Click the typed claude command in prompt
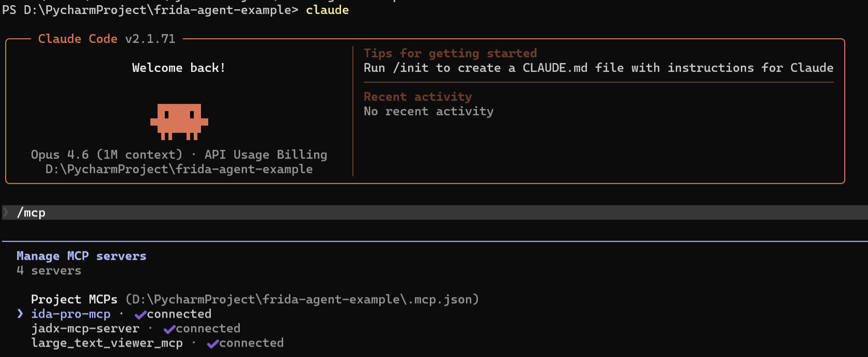The width and height of the screenshot is (868, 357). (327, 10)
